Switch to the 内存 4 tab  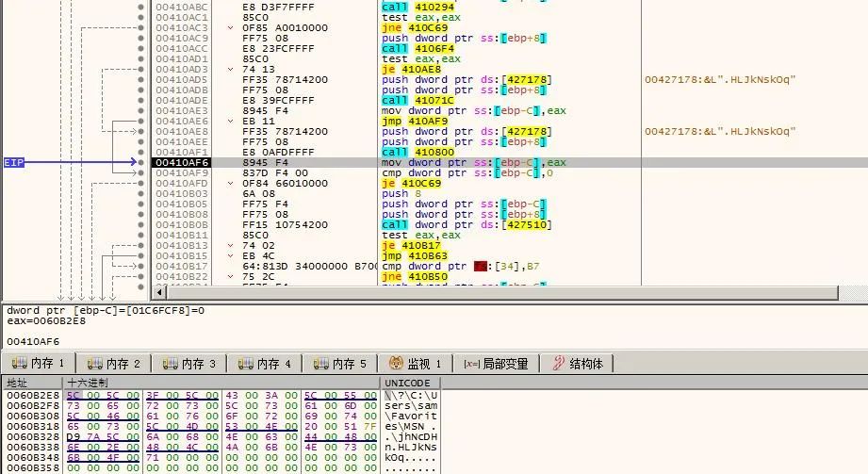coord(267,364)
